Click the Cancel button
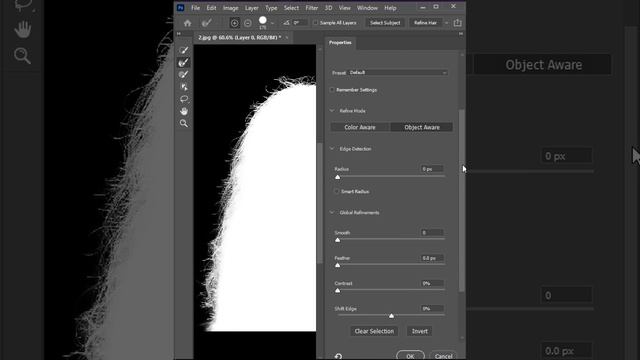Image resolution: width=640 pixels, height=360 pixels. click(443, 356)
